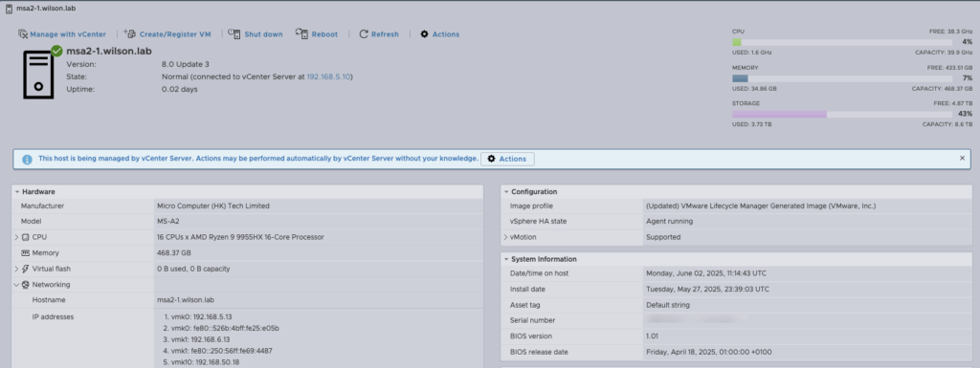Select manufacturer Micro Computer (HK) Tech Limited
Image resolution: width=980 pixels, height=368 pixels.
(213, 206)
